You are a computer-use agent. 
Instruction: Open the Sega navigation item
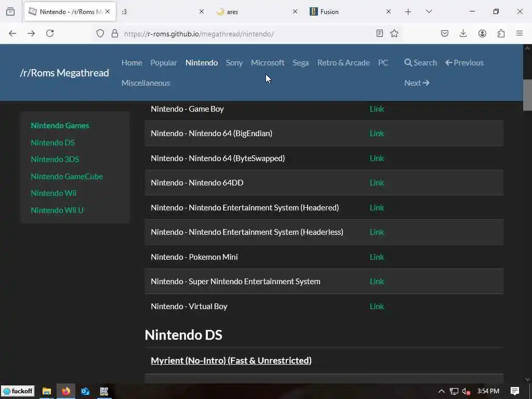[x=301, y=63]
